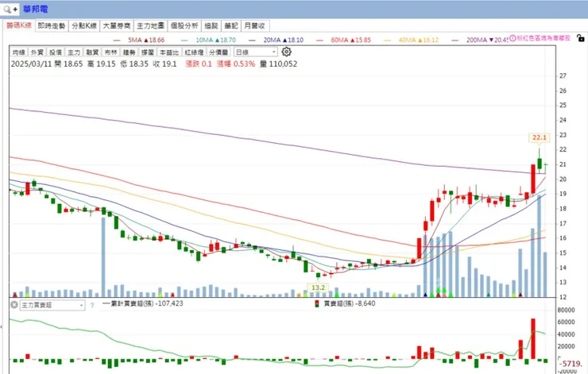Click the 買賣超(張) -8,640 label
This screenshot has width=588, height=374.
350,303
